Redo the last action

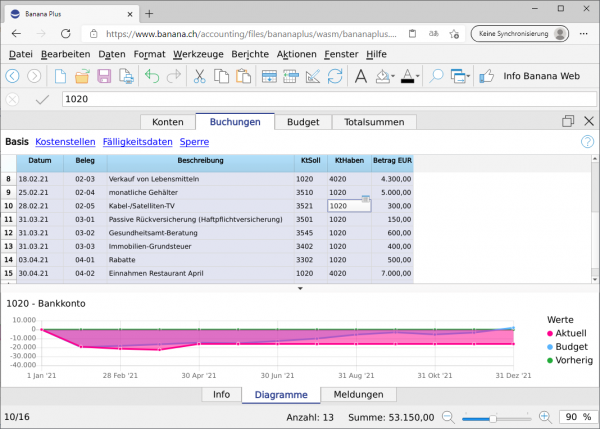pos(174,76)
